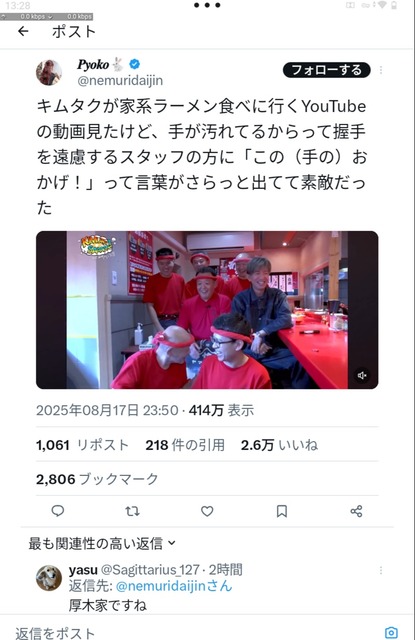Open Pyoko's profile avatar

pos(49,72)
